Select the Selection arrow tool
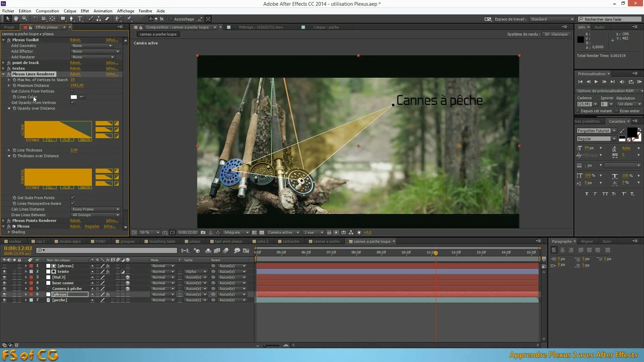 [7, 19]
